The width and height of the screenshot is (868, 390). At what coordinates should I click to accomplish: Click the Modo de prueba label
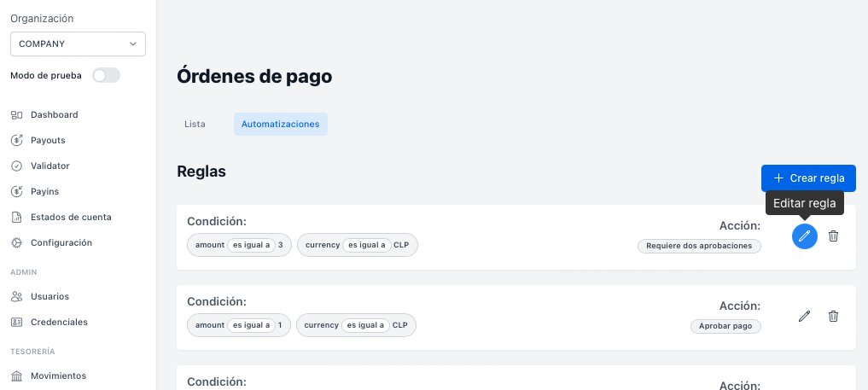pyautogui.click(x=46, y=75)
